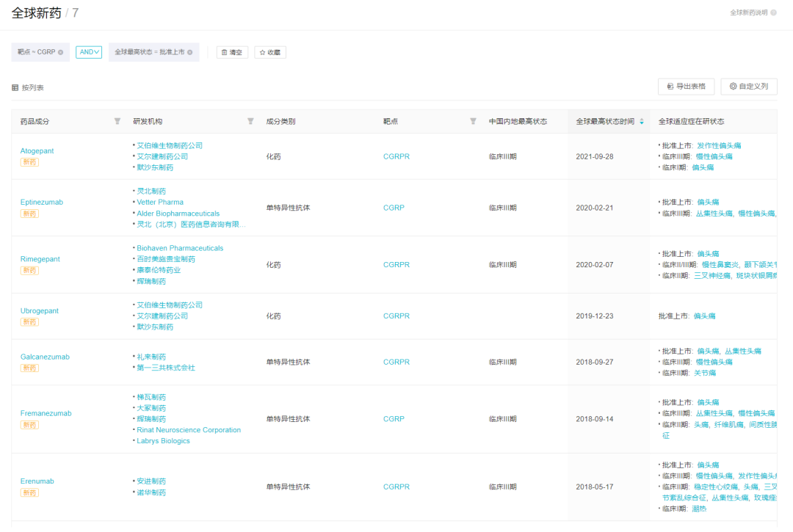Open the filter icon for 研发机构 column

click(250, 121)
